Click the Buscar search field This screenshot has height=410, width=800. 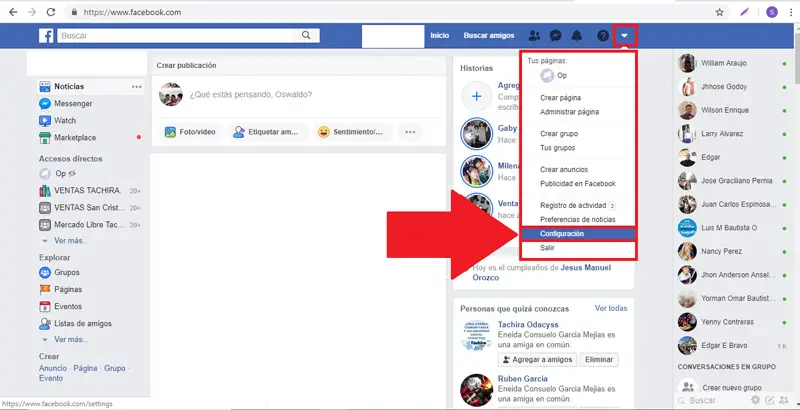point(176,36)
